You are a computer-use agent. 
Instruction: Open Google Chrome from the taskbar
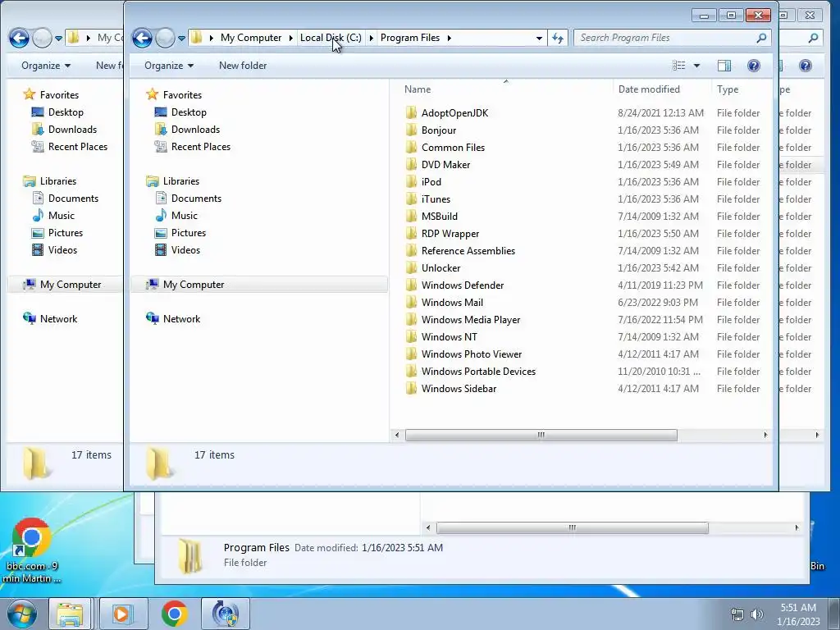click(x=174, y=614)
